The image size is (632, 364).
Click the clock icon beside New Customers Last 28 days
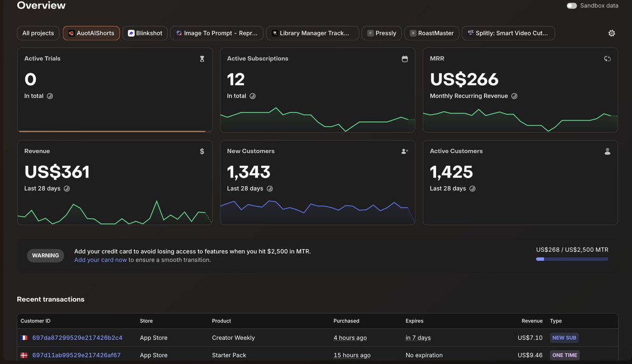(x=270, y=189)
